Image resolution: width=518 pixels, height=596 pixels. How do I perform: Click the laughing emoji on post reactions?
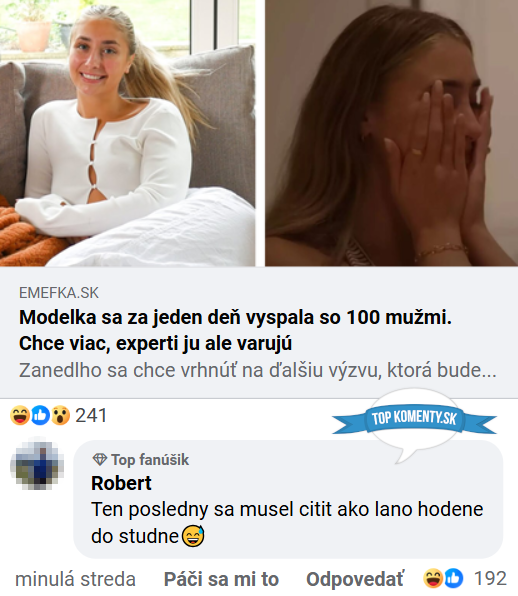(19, 415)
